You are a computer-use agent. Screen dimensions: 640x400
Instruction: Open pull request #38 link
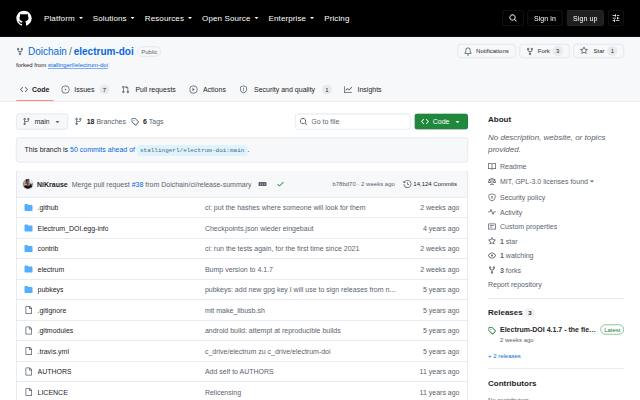138,184
